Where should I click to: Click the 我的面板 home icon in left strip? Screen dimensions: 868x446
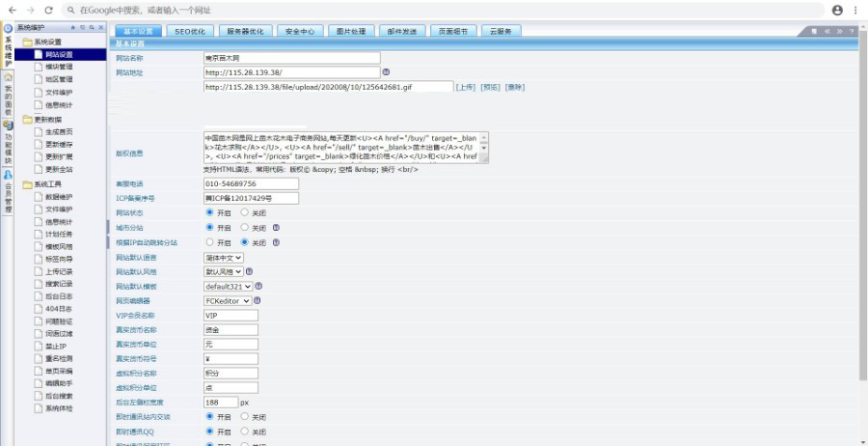coord(9,76)
